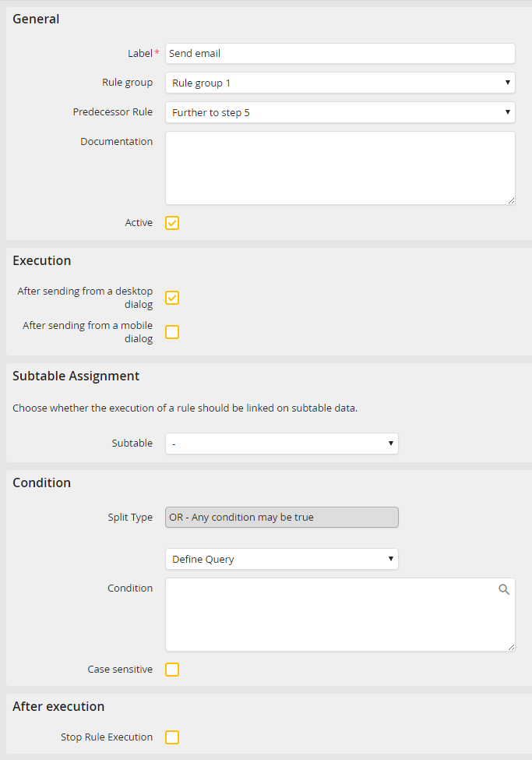This screenshot has width=532, height=760.
Task: Enable After sending from a mobile dialog
Action: pyautogui.click(x=172, y=332)
